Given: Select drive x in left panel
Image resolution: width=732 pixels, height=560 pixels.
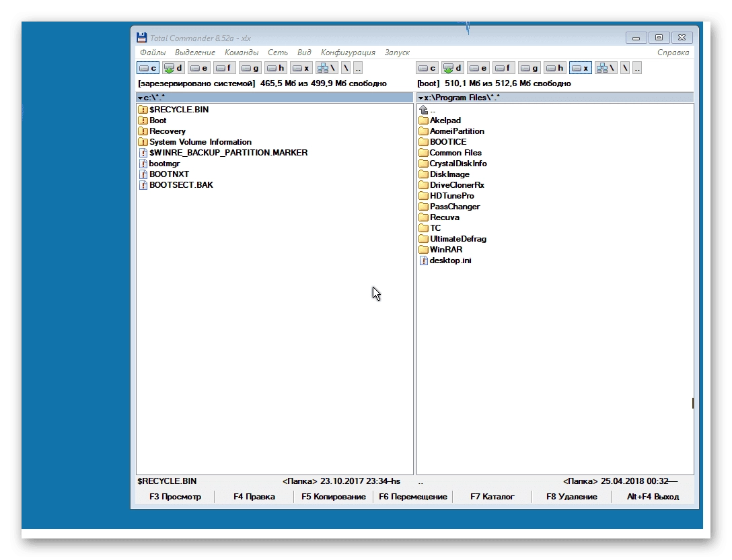Looking at the screenshot, I should pos(301,68).
